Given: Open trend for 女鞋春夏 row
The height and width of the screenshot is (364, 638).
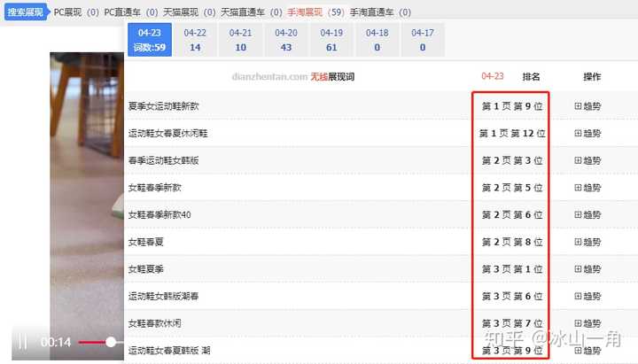Looking at the screenshot, I should (x=587, y=242).
